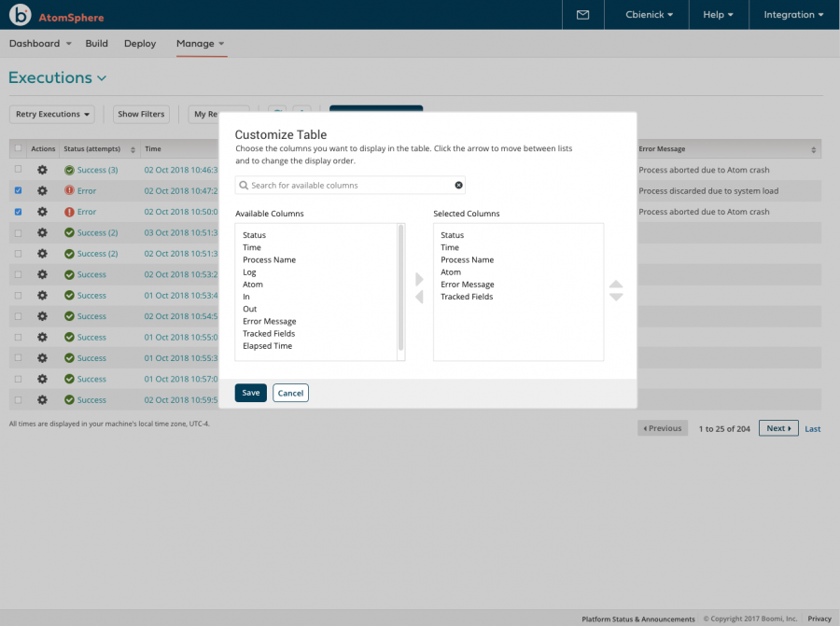Expand the Executions heading dropdown
The image size is (840, 626).
(x=101, y=78)
